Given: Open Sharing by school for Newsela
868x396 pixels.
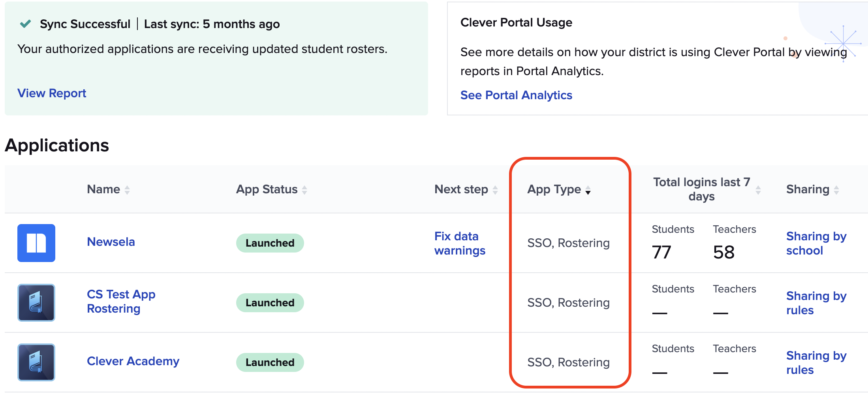Looking at the screenshot, I should (x=816, y=243).
